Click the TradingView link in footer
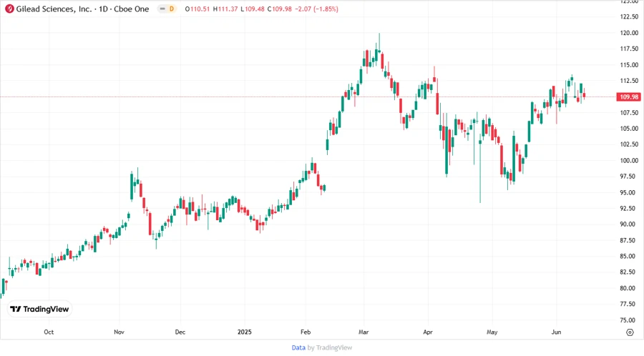The width and height of the screenshot is (644, 356). (x=334, y=348)
